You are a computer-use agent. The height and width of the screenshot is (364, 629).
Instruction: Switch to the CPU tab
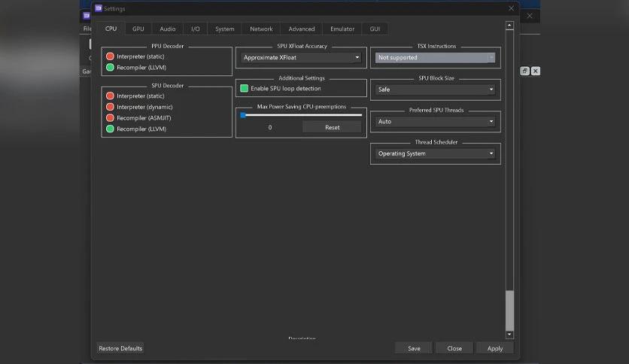click(111, 29)
